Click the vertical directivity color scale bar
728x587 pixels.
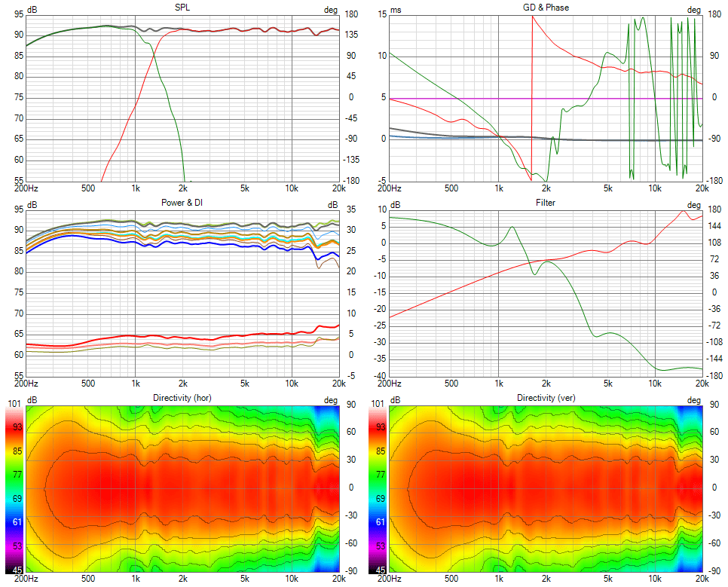click(x=378, y=491)
